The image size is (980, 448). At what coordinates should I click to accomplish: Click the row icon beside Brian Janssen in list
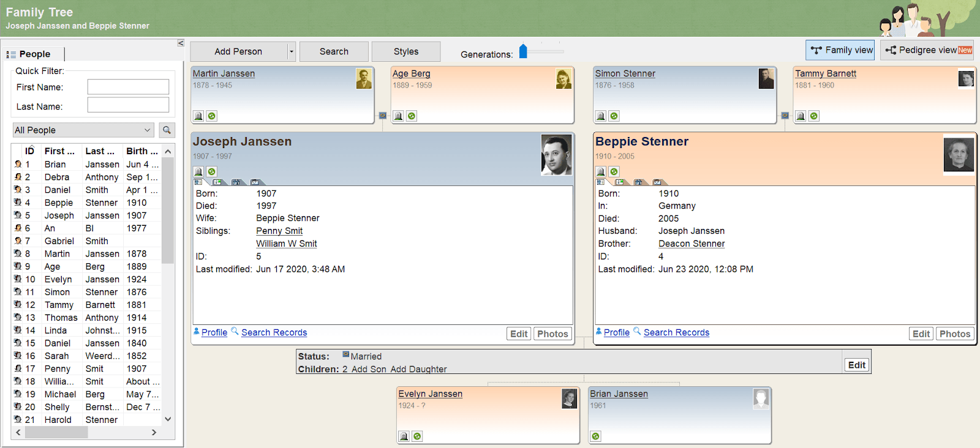click(18, 164)
